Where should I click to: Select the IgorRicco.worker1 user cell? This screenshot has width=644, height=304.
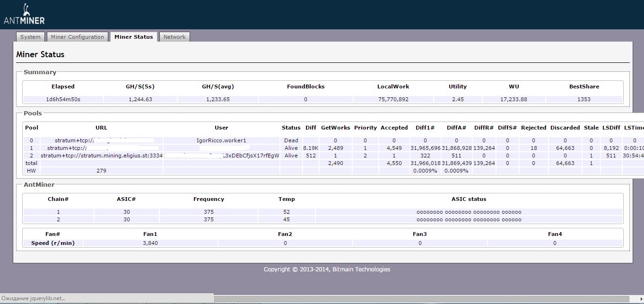click(221, 140)
